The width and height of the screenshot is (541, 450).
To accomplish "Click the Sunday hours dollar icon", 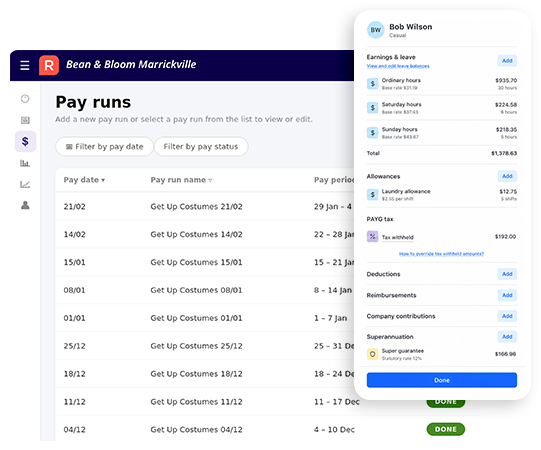I will coord(372,133).
